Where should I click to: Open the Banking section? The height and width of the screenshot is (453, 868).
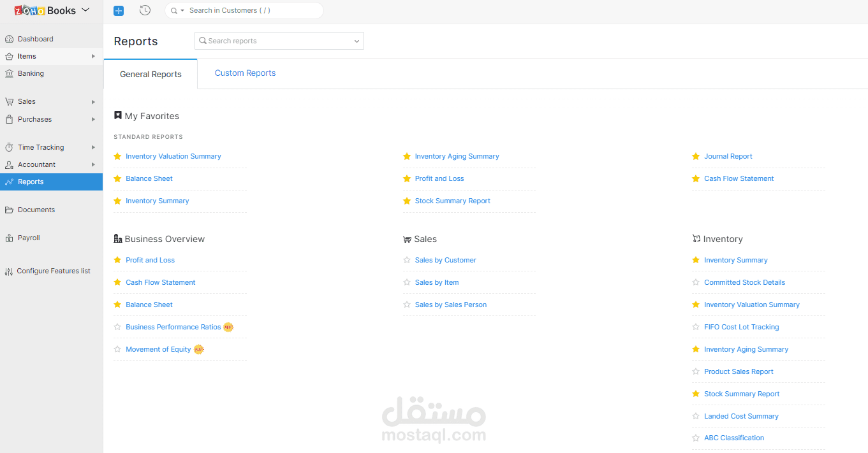[x=29, y=73]
